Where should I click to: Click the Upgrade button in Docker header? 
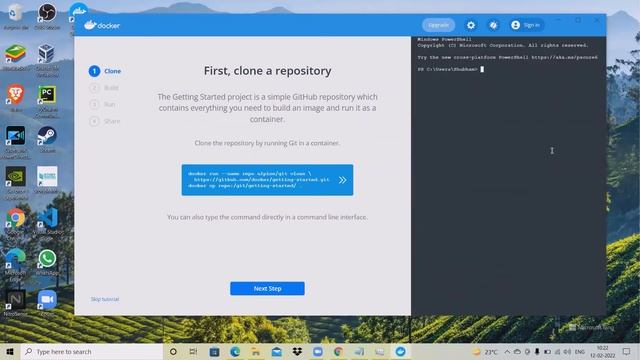coord(438,25)
